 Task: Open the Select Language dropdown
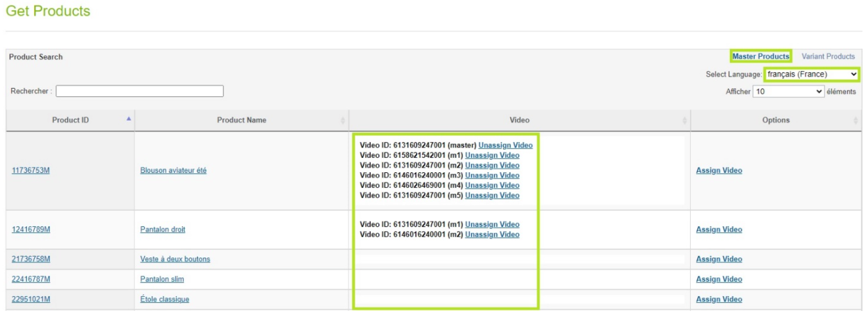coord(811,74)
